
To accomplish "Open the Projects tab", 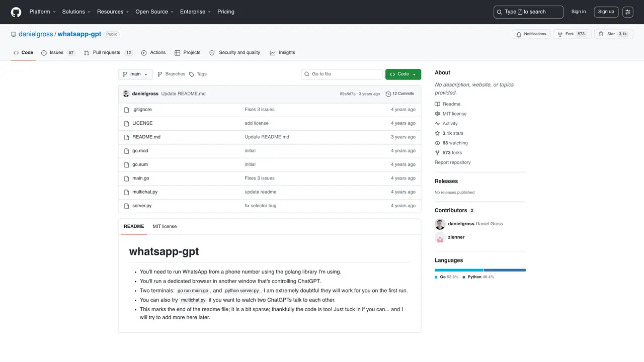I will [188, 53].
